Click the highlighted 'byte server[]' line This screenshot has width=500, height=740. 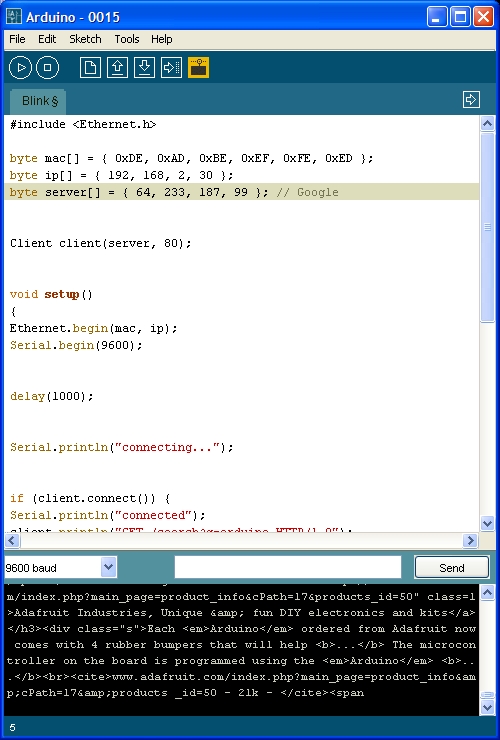(x=242, y=192)
